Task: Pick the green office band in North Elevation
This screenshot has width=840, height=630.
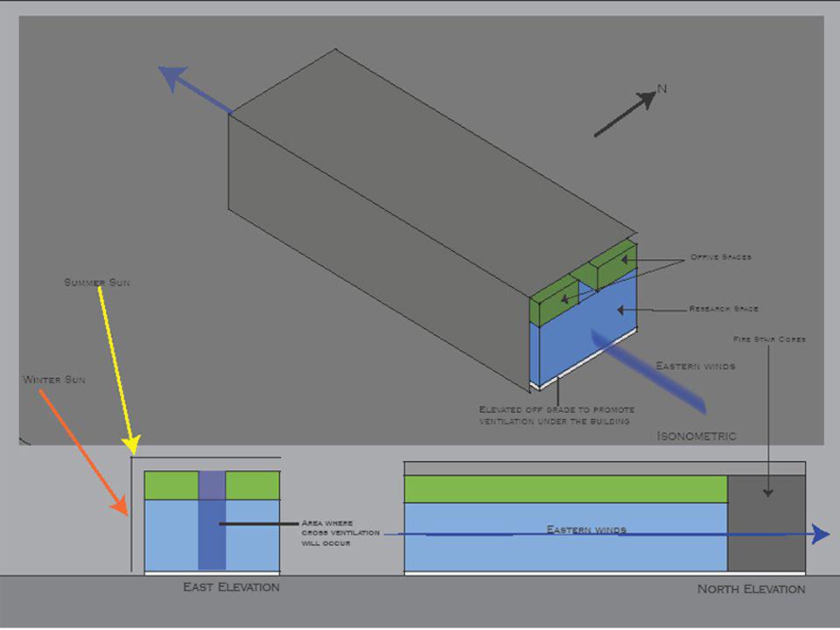Action: (566, 489)
